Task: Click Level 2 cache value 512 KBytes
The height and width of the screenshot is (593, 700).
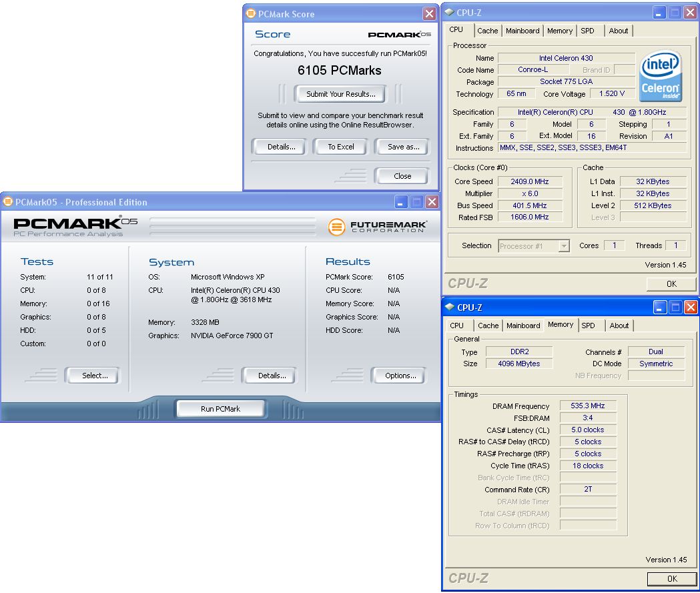Action: (653, 205)
